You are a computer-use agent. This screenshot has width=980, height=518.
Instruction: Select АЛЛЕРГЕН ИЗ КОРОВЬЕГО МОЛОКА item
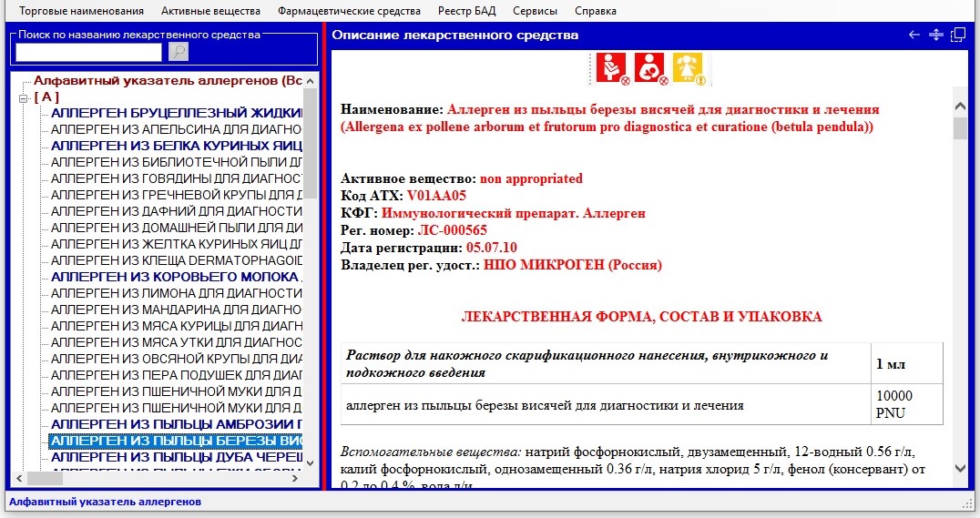177,277
